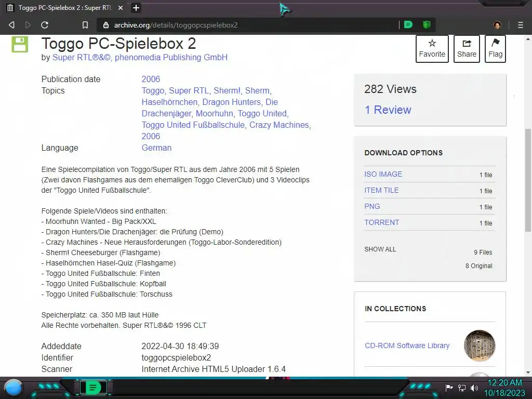Image resolution: width=532 pixels, height=399 pixels.
Task: Download the TORRENT option
Action: coord(381,222)
